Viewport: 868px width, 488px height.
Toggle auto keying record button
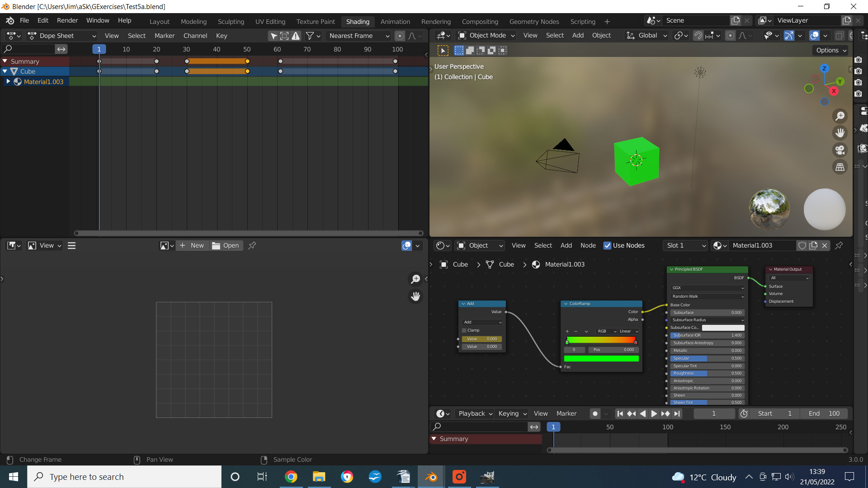(595, 413)
